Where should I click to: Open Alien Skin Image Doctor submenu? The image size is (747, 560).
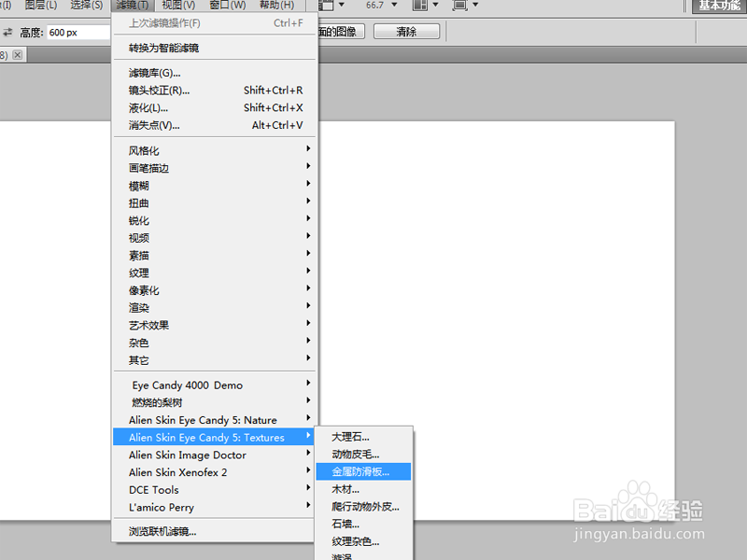(215, 455)
